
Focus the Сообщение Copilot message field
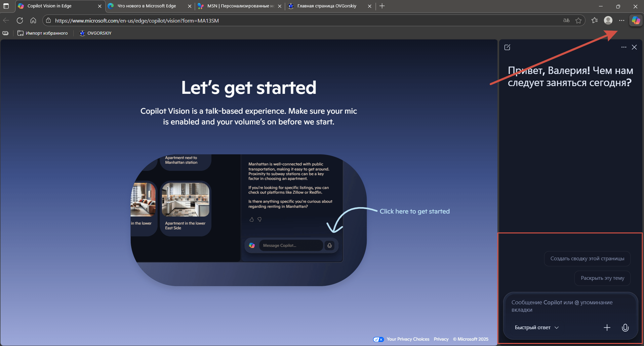coord(570,306)
